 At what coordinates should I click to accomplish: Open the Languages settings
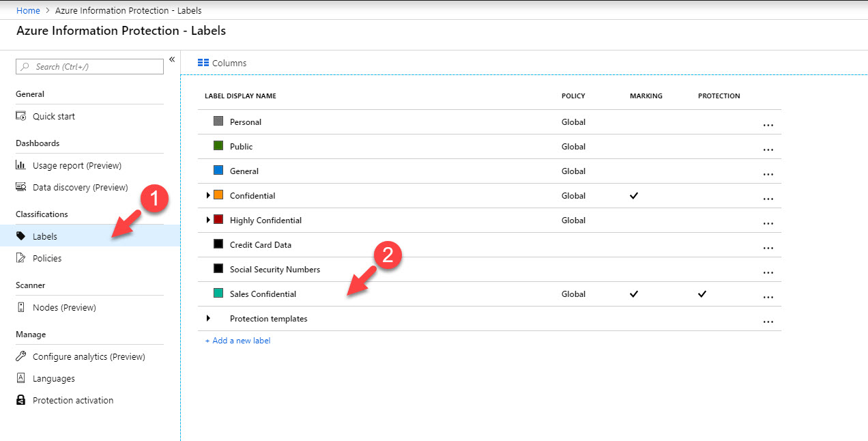[55, 378]
